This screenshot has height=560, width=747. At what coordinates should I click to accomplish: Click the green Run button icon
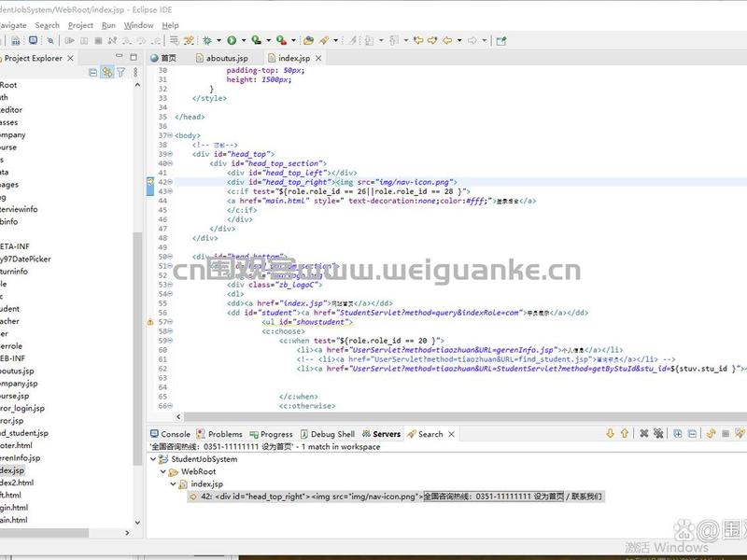[232, 40]
